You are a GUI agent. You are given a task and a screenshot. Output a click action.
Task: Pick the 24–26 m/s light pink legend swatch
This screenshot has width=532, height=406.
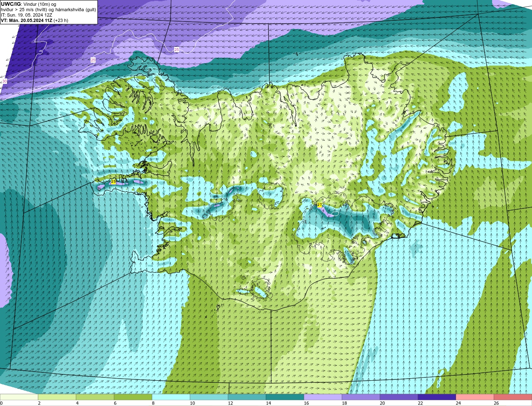pos(475,397)
